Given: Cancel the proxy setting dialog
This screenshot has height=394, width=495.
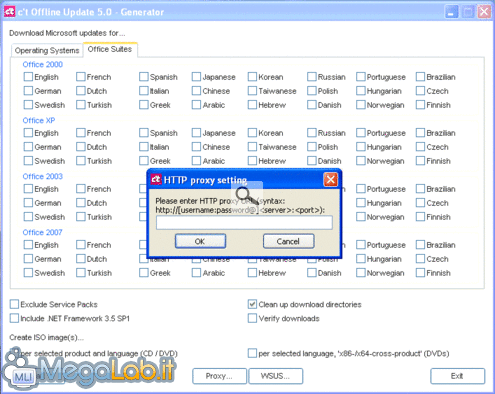Looking at the screenshot, I should (x=288, y=241).
